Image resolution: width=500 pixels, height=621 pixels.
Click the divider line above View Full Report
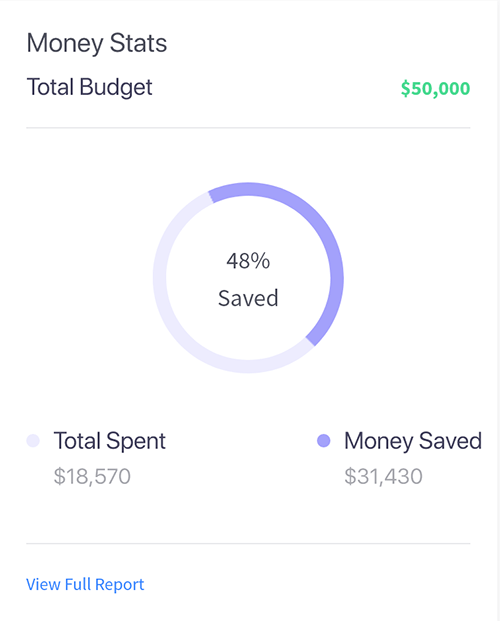(248, 544)
